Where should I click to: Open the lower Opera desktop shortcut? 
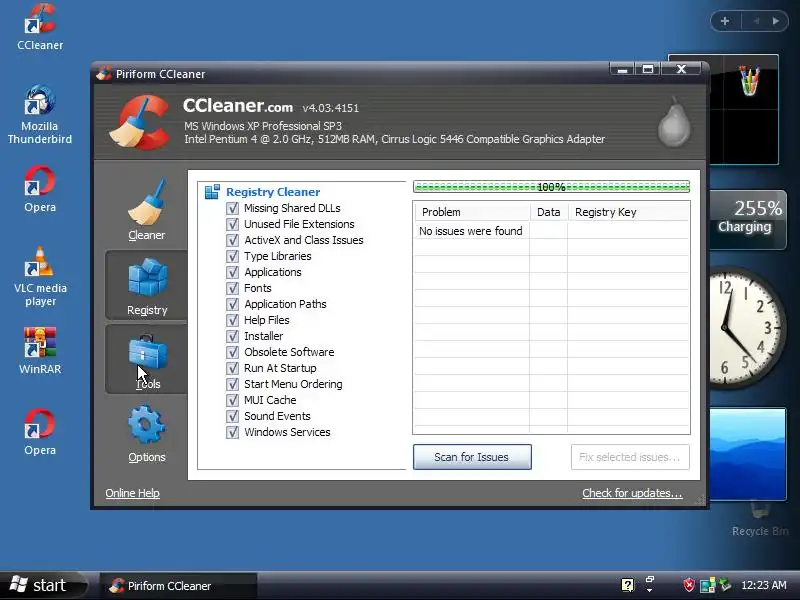(40, 432)
